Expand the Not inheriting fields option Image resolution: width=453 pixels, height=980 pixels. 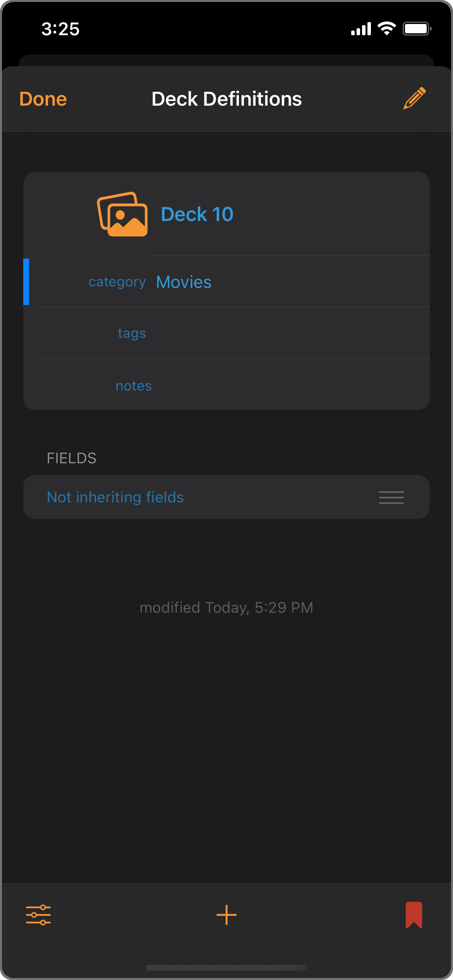click(115, 497)
